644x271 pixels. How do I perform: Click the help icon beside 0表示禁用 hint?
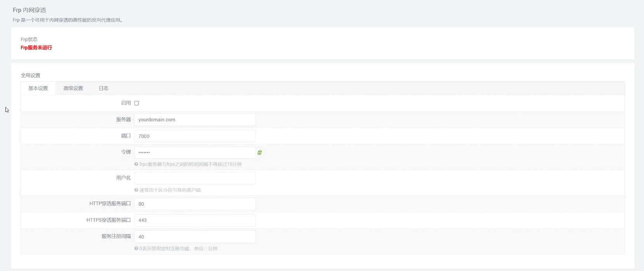point(136,249)
